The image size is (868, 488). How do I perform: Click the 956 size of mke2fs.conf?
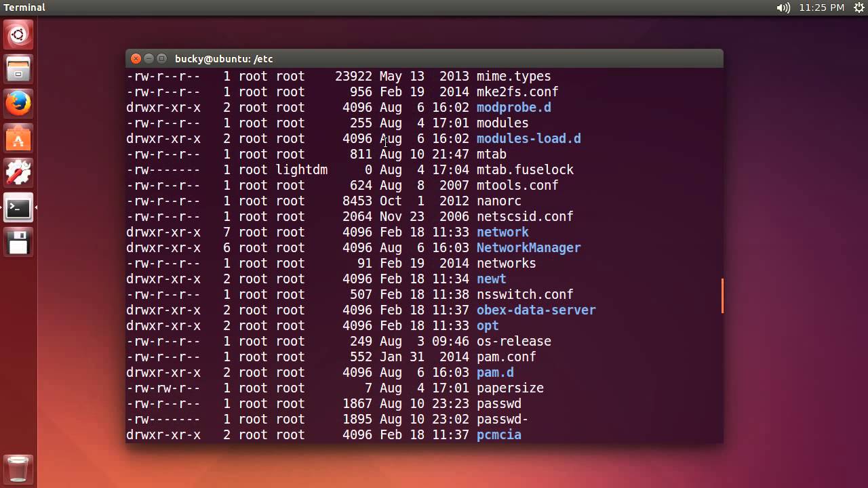coord(361,91)
